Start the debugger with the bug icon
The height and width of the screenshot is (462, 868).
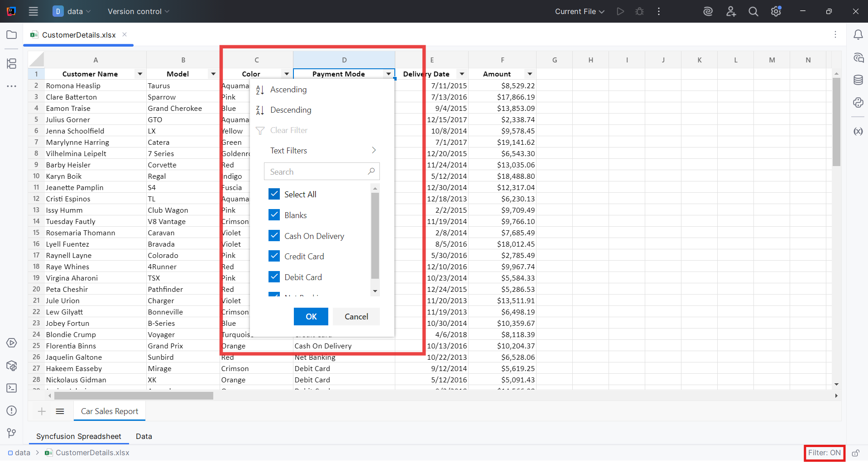pos(639,11)
